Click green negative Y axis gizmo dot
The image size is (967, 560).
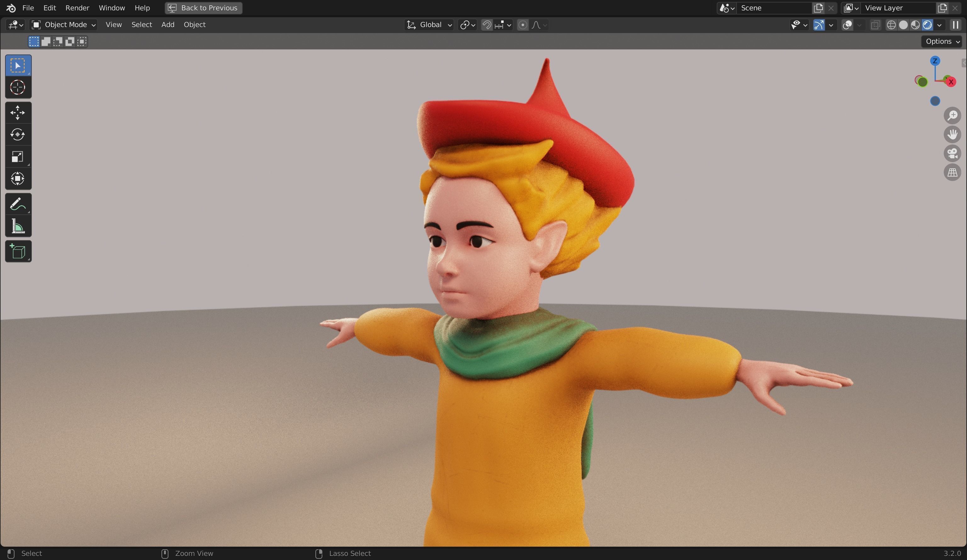click(923, 82)
